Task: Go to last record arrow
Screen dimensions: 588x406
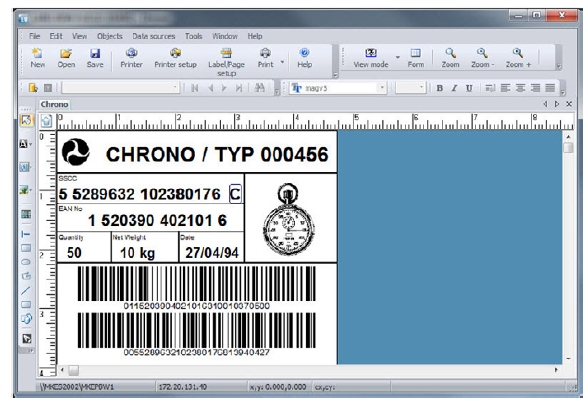Action: coord(238,88)
